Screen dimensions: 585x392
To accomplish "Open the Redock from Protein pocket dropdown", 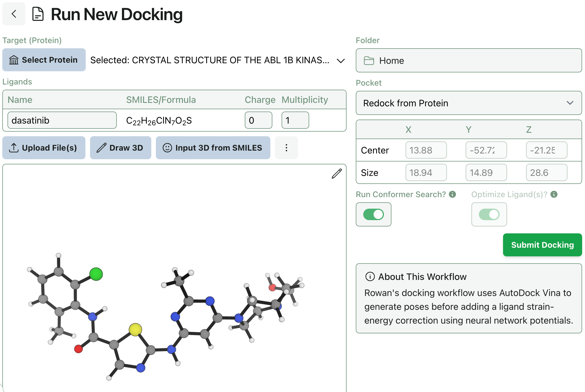I will tap(469, 103).
